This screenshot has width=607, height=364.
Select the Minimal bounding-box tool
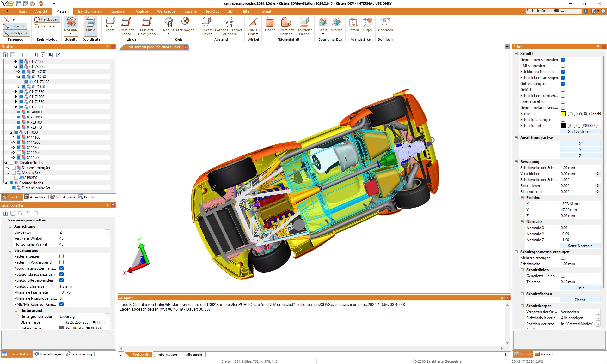pos(337,25)
